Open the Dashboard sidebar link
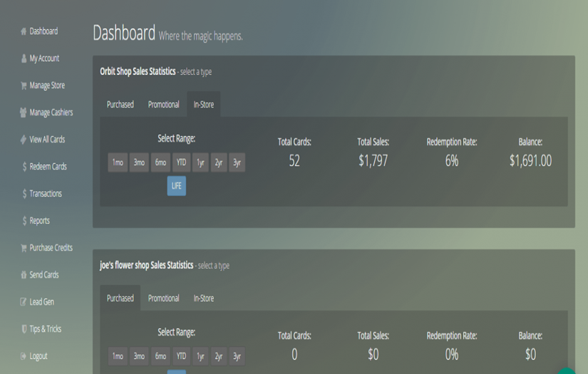 pyautogui.click(x=43, y=31)
